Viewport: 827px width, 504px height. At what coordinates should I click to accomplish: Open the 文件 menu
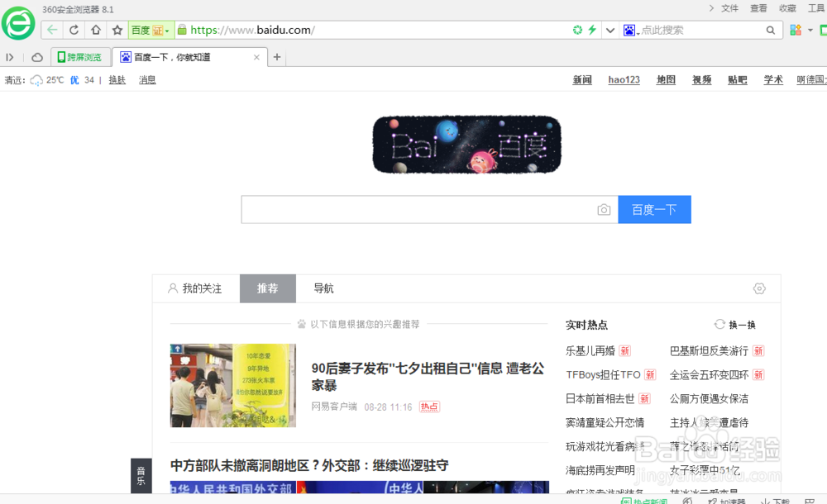(x=729, y=7)
